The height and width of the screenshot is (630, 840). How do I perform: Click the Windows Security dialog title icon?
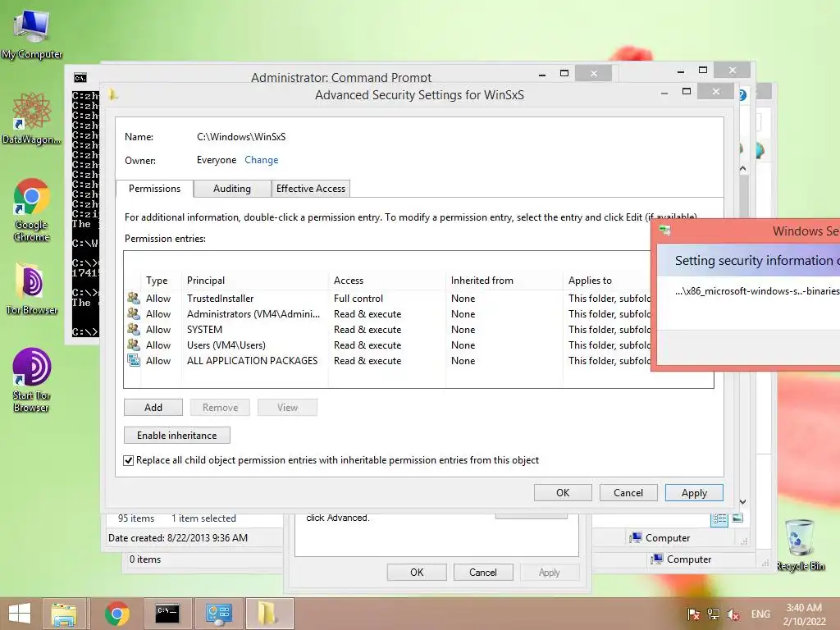(664, 231)
